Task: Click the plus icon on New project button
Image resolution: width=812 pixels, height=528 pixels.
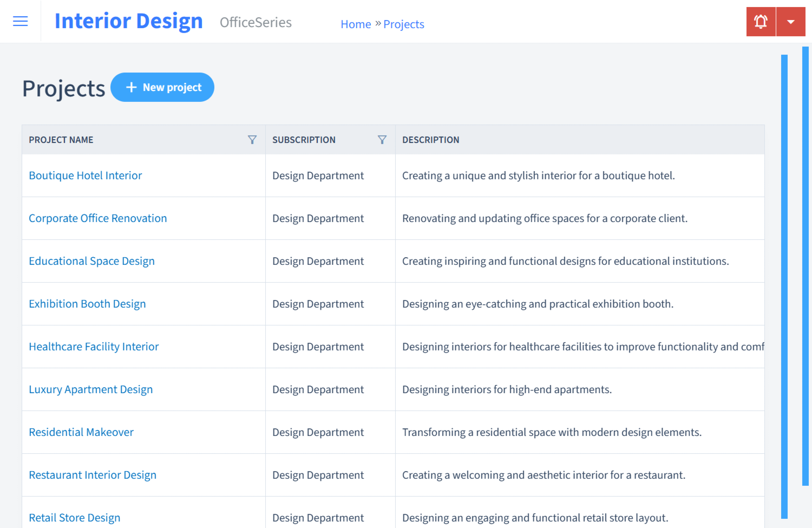Action: click(132, 87)
